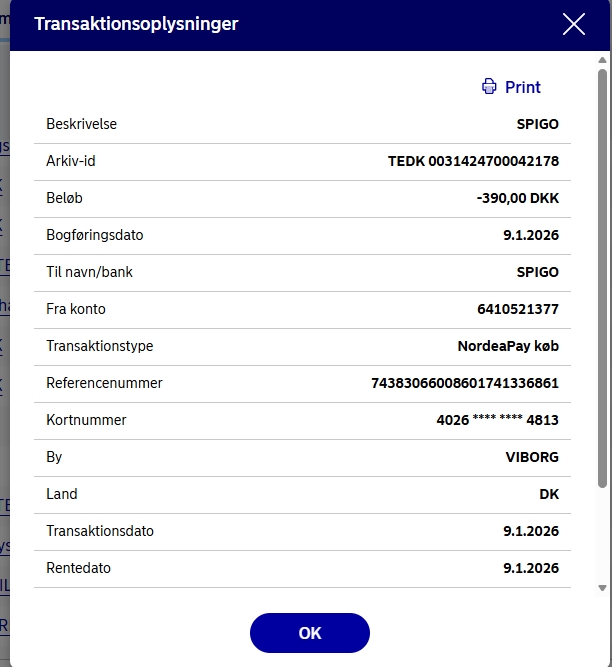Click the Fra konto number 6410521377
This screenshot has width=612, height=667.
(518, 309)
